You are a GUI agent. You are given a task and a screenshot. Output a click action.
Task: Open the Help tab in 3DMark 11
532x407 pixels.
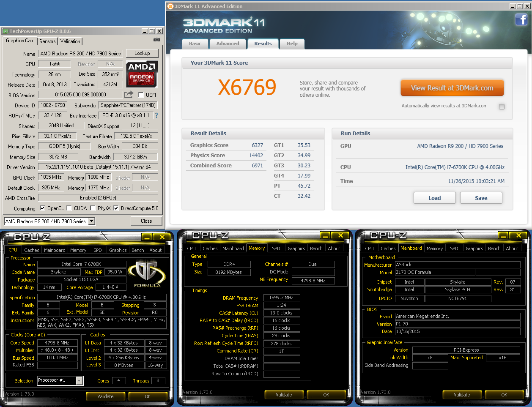click(x=292, y=44)
